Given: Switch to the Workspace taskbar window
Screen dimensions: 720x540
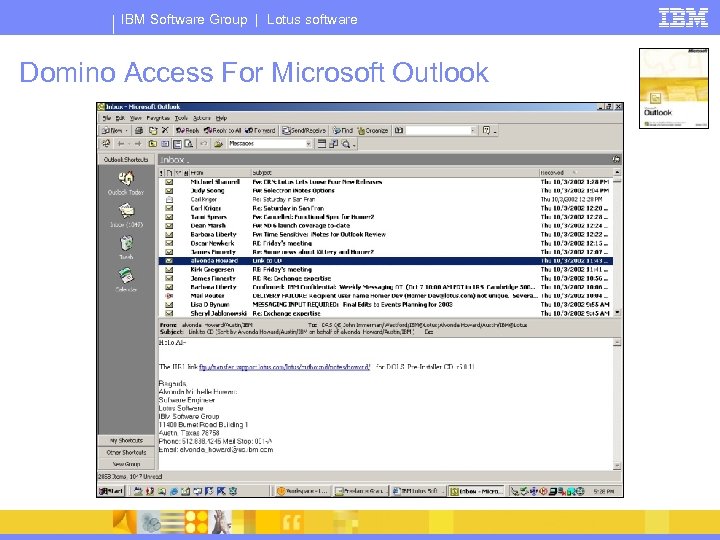Looking at the screenshot, I should coord(302,491).
